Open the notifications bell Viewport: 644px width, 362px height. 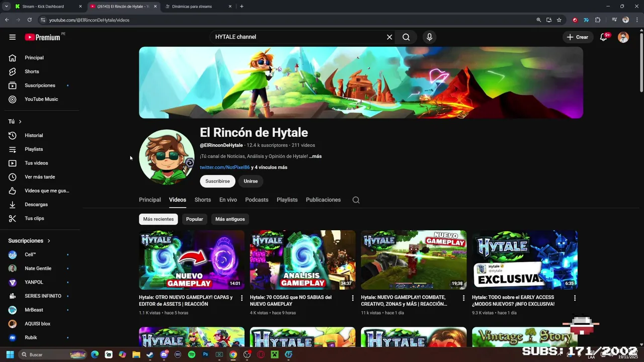[604, 37]
